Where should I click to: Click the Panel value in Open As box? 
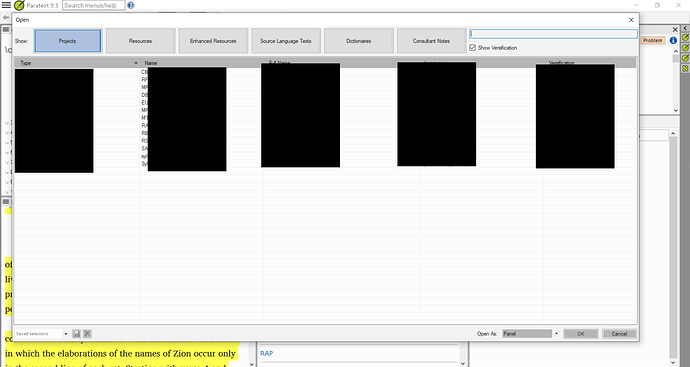(x=527, y=334)
